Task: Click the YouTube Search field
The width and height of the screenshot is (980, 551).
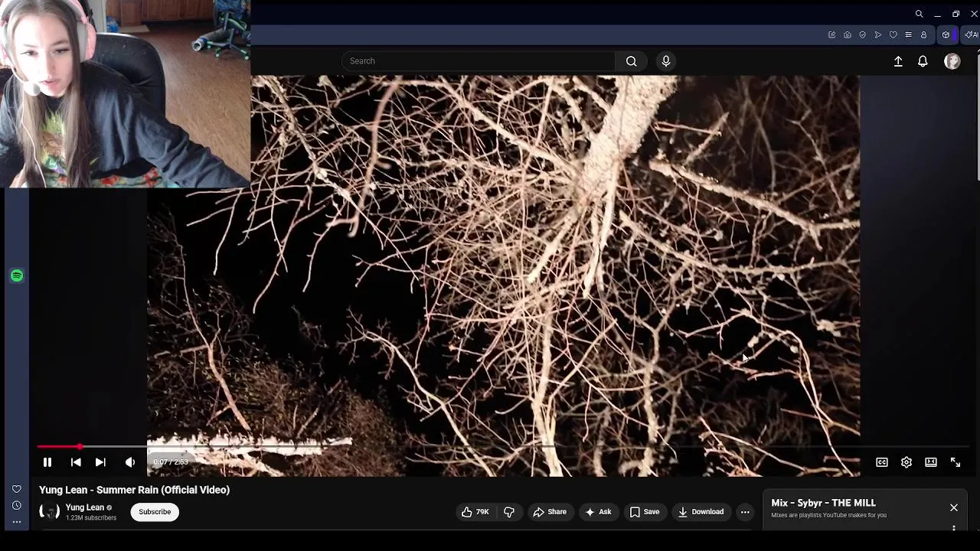Action: pyautogui.click(x=479, y=61)
